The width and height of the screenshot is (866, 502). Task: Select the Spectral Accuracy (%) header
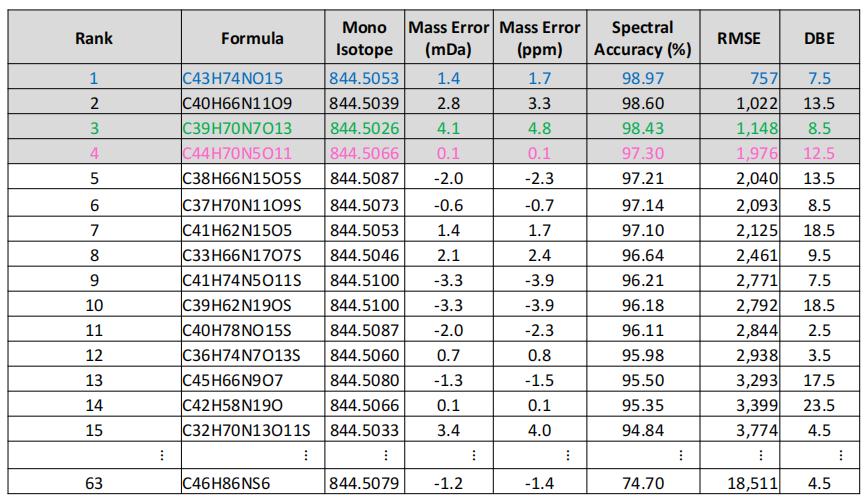(x=642, y=39)
